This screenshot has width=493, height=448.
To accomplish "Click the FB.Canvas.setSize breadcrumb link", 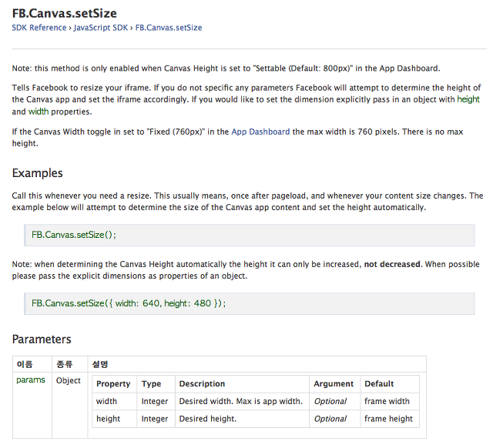I will click(x=169, y=28).
